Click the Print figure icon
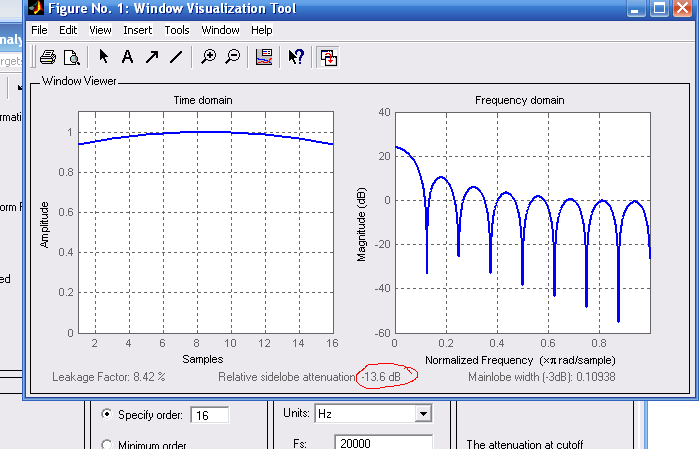Viewport: 699px width, 449px height. pyautogui.click(x=48, y=57)
